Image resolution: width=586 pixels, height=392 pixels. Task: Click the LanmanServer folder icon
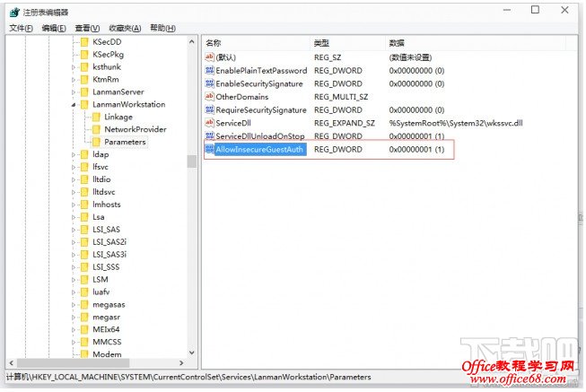85,91
